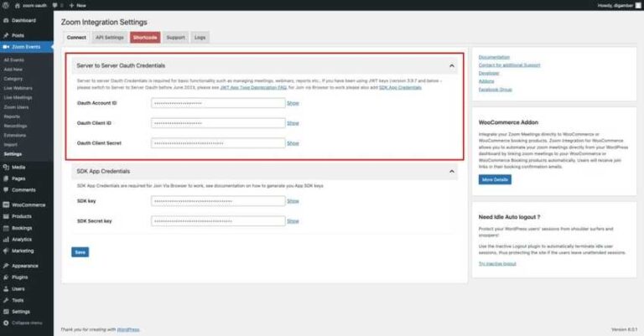644x336 pixels.
Task: Open Zoom Users submenu item
Action: pos(17,107)
